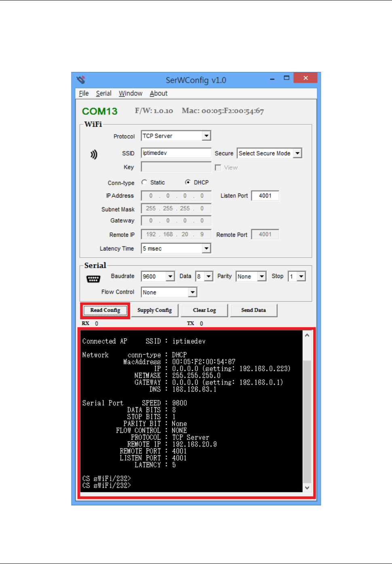
Task: Select the DHCP connection type radio button
Action: (x=188, y=182)
